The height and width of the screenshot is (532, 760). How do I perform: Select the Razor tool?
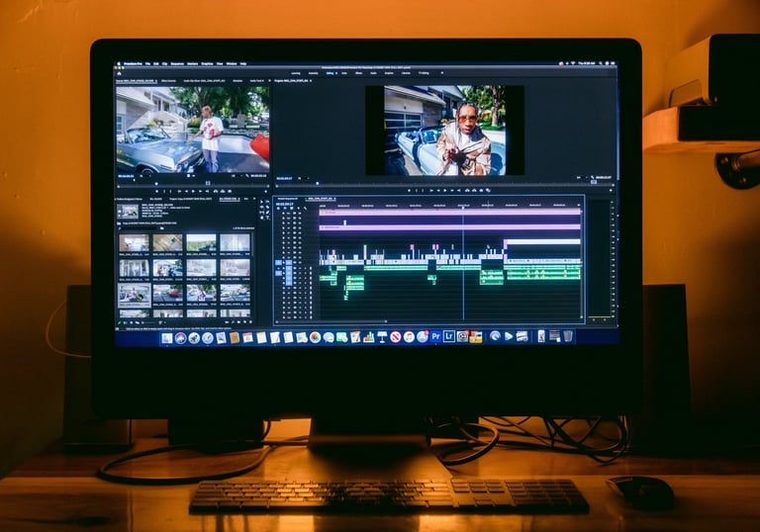[267, 208]
